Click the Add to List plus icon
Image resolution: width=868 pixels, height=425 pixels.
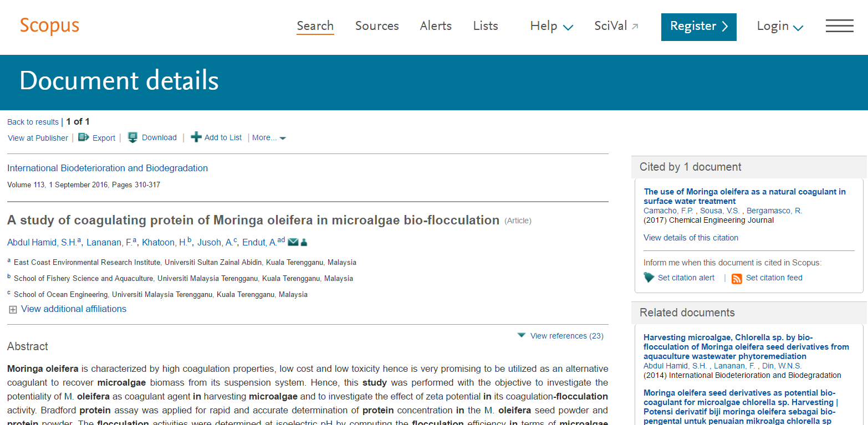tap(196, 137)
